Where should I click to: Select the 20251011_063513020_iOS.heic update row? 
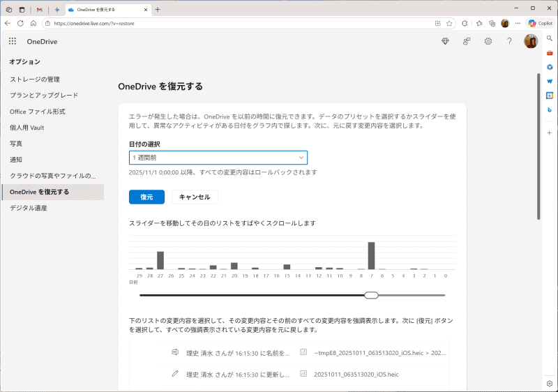[x=303, y=375]
